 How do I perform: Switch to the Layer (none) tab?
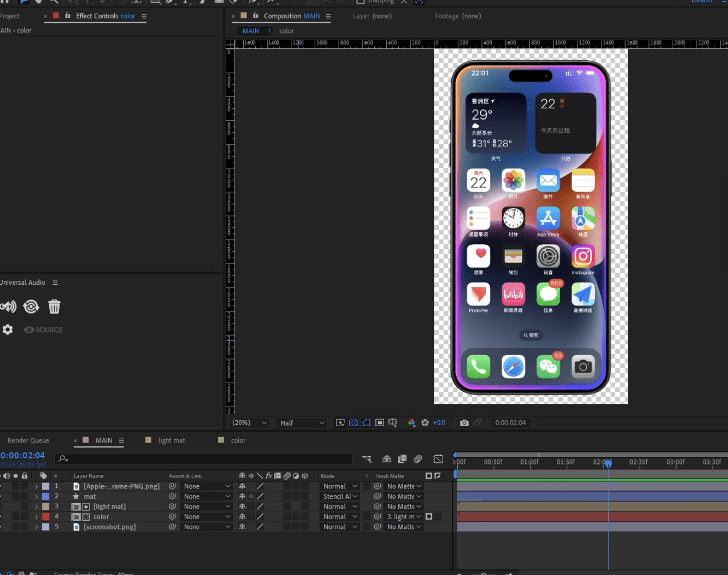372,16
